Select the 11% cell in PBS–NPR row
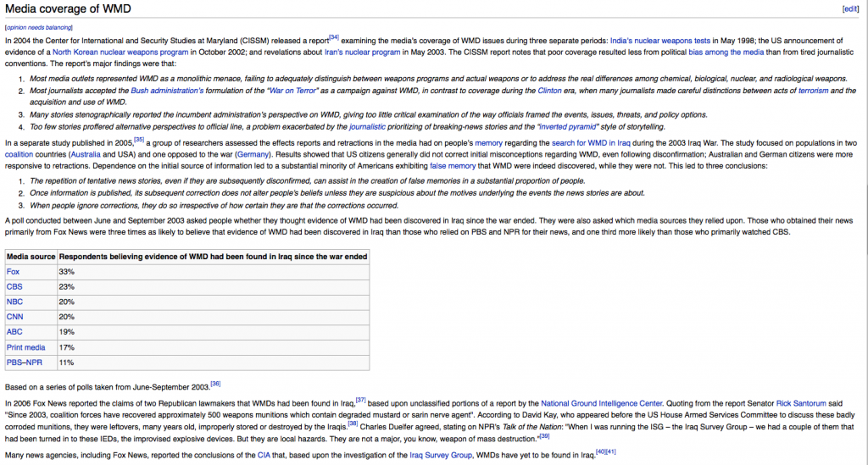Viewport: 868px width, 465px height. tap(213, 363)
